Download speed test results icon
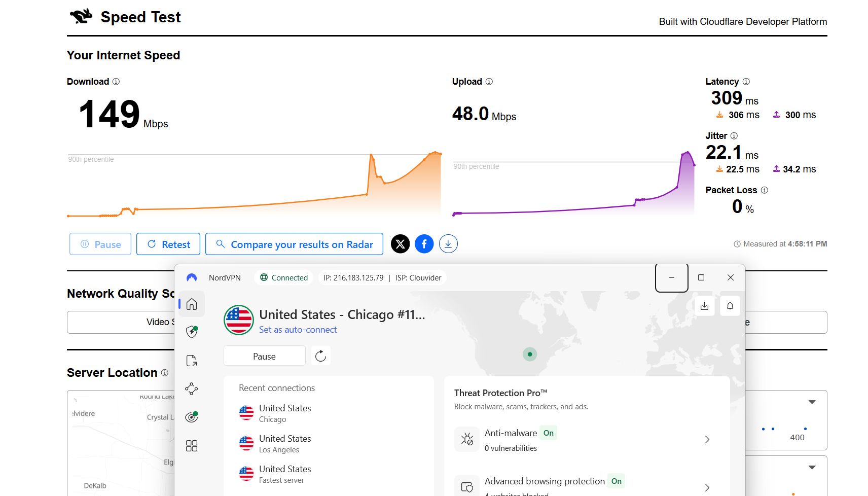 [x=448, y=244]
